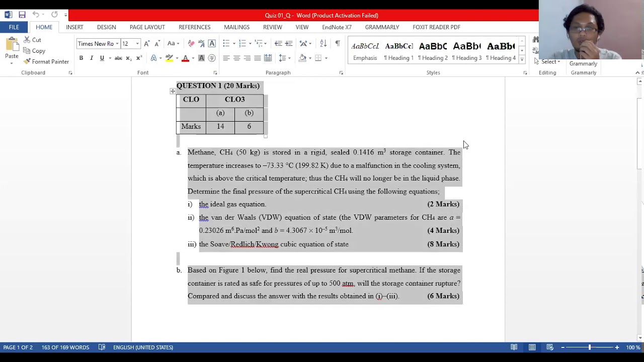Apply character shading
The height and width of the screenshot is (362, 644).
point(201,58)
